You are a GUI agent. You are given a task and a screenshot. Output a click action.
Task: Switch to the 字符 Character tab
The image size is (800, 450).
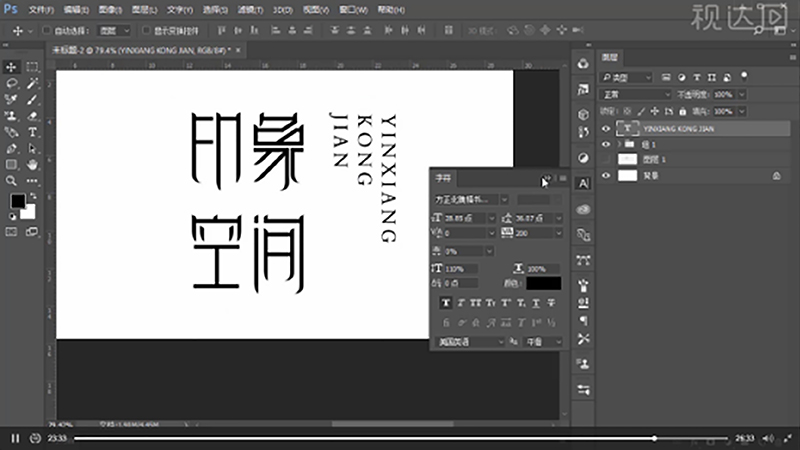tap(443, 178)
